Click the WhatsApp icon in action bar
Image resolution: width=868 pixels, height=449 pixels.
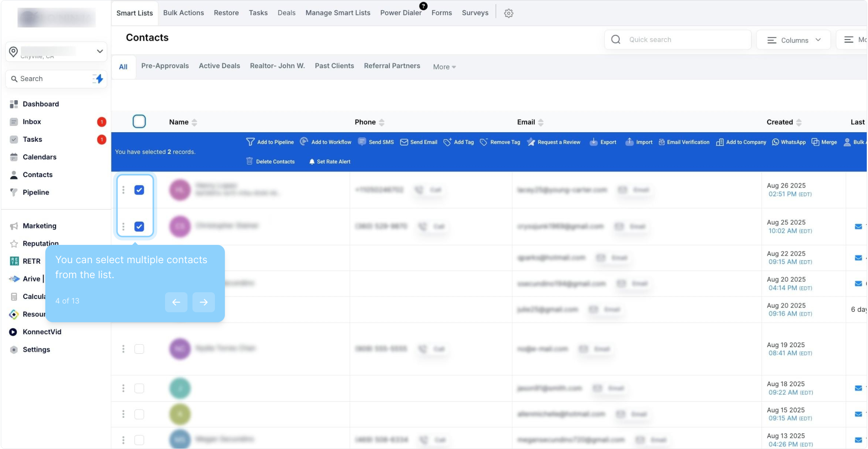(x=775, y=142)
